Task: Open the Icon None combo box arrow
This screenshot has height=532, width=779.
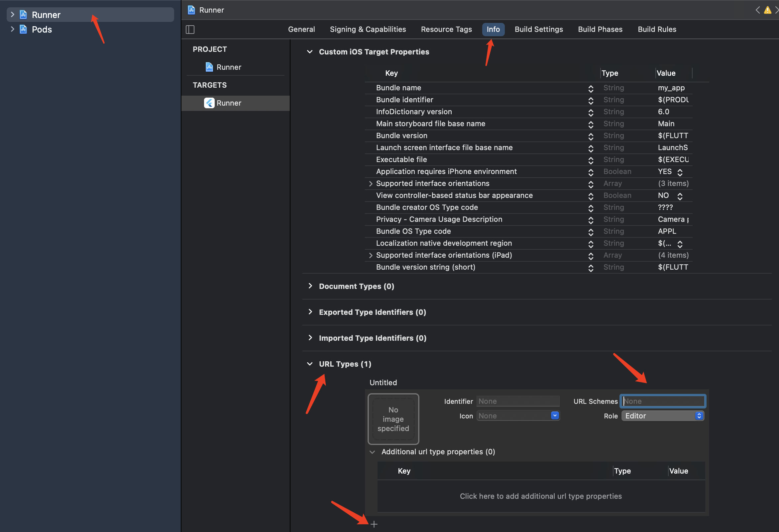Action: click(x=555, y=416)
